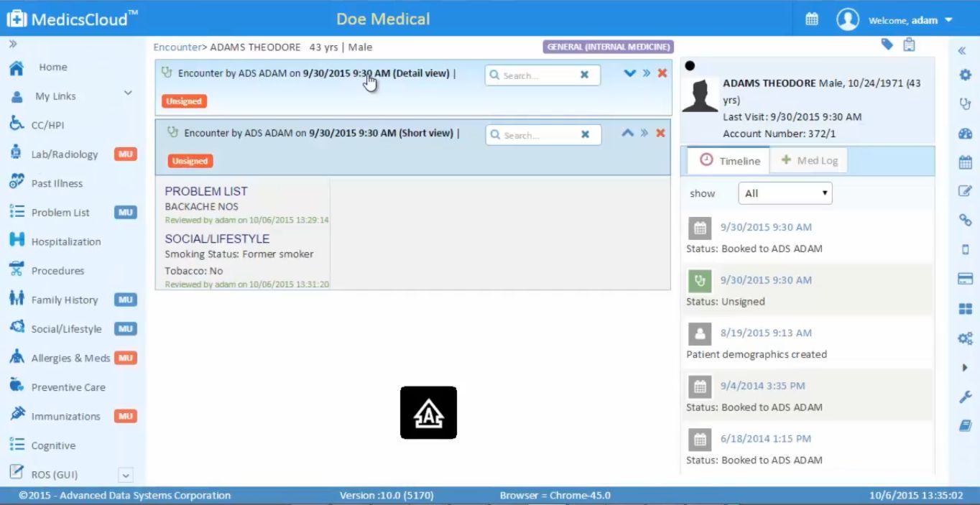Open Problem List section
Screen dimensions: 980x505
click(60, 213)
